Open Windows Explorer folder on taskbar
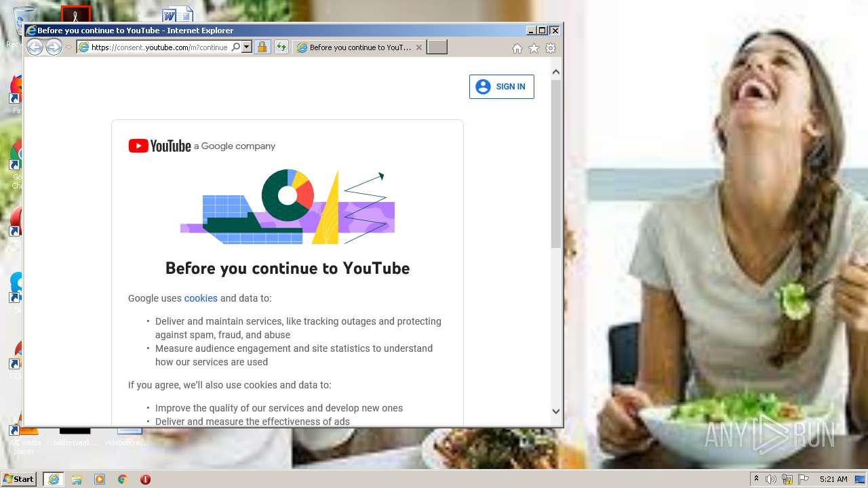 (77, 479)
